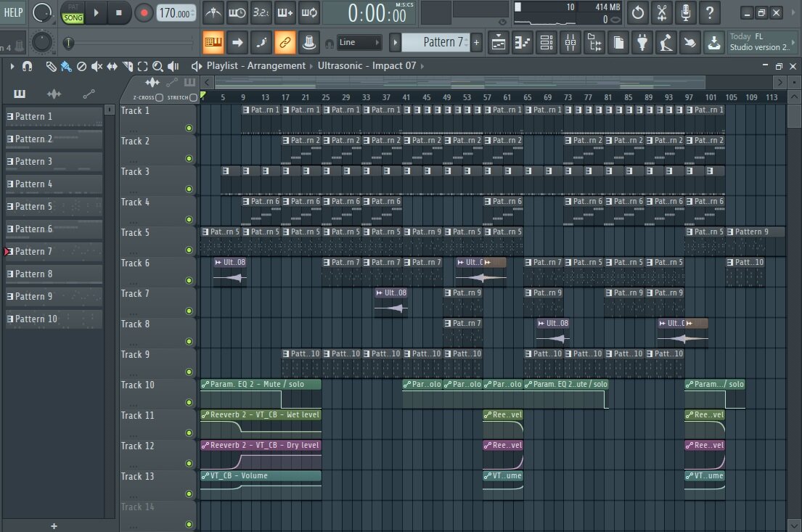Select the Delete tool circle-slash icon
The width and height of the screenshot is (802, 532).
click(81, 66)
